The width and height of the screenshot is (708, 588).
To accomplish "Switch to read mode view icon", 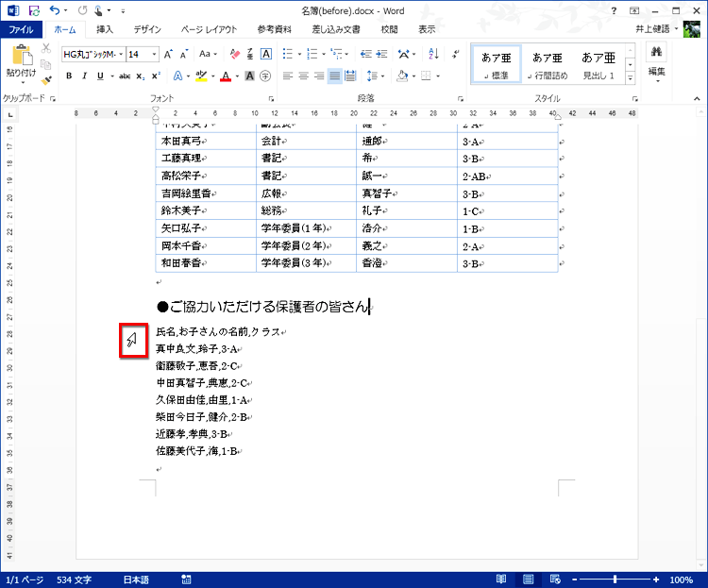I will pyautogui.click(x=501, y=580).
